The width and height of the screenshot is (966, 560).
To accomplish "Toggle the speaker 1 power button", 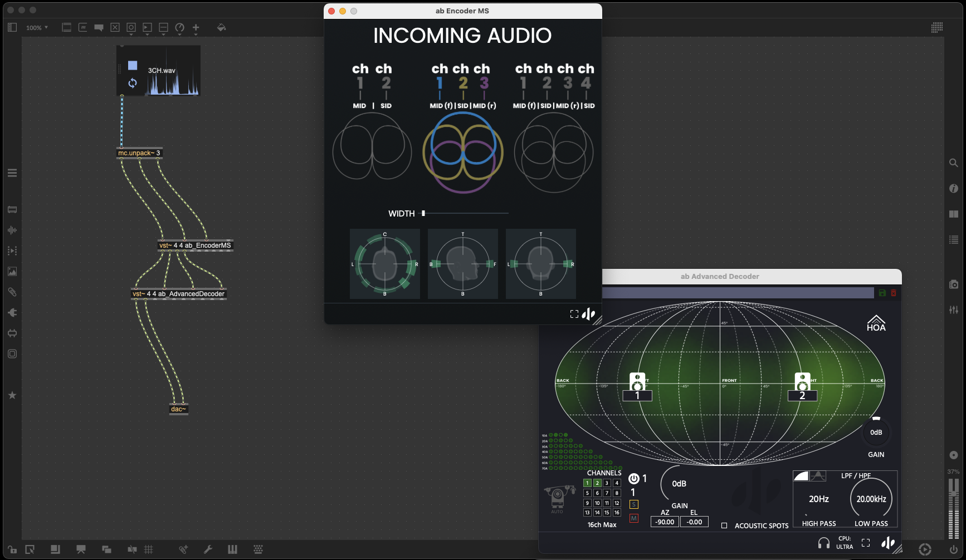I will click(x=633, y=478).
